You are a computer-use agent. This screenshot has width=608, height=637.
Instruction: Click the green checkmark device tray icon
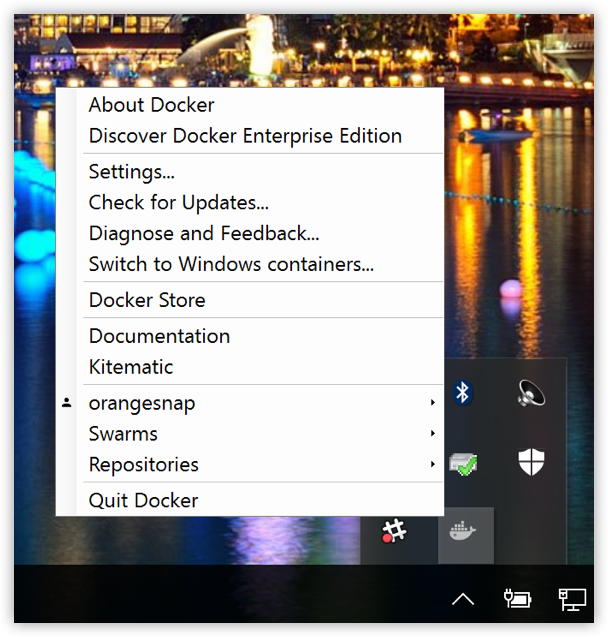pyautogui.click(x=462, y=463)
